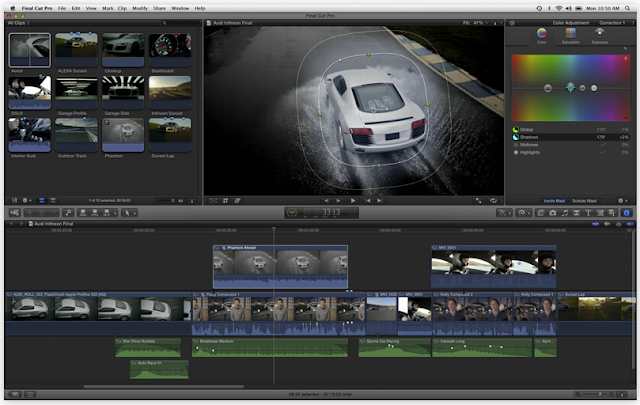
Task: Toggle loop playback in viewer
Action: point(493,201)
